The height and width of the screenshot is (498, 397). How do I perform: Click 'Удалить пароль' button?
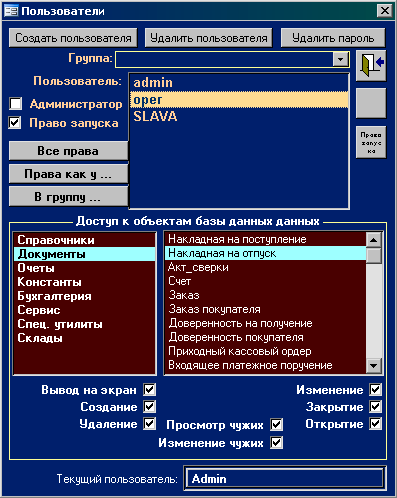pos(333,38)
